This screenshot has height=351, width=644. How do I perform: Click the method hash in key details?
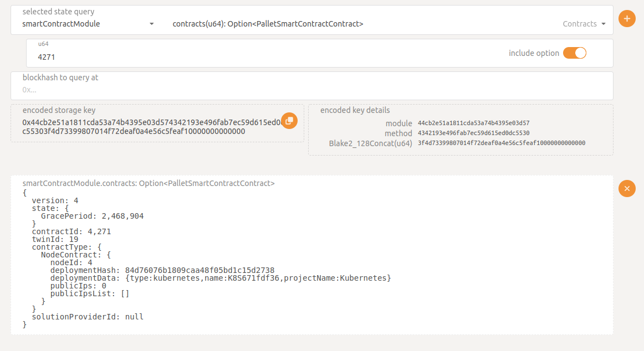[473, 133]
